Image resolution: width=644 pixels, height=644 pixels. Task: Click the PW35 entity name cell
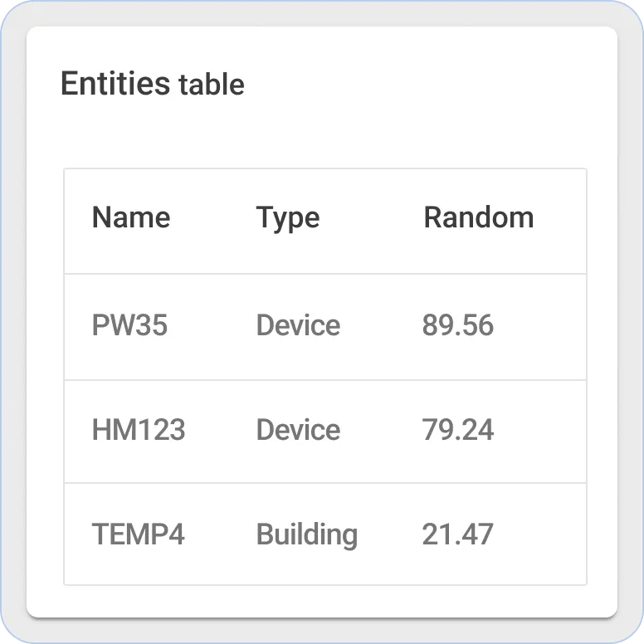129,324
